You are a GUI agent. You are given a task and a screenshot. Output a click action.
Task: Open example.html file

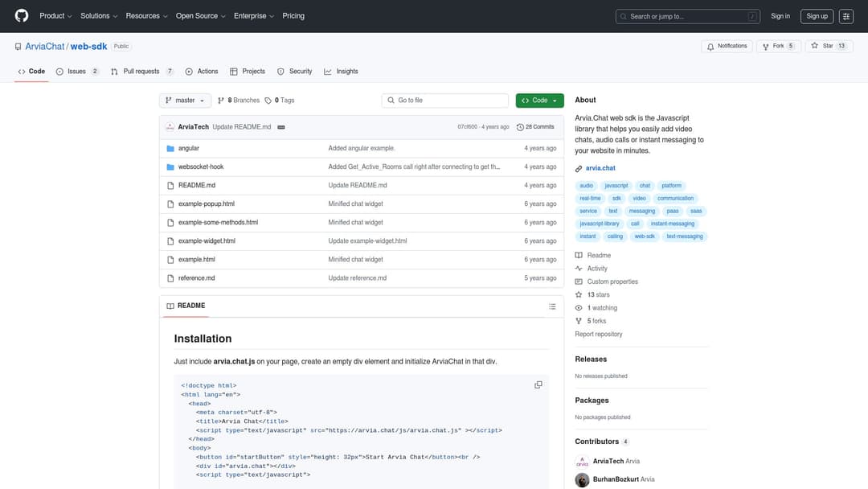pos(197,260)
